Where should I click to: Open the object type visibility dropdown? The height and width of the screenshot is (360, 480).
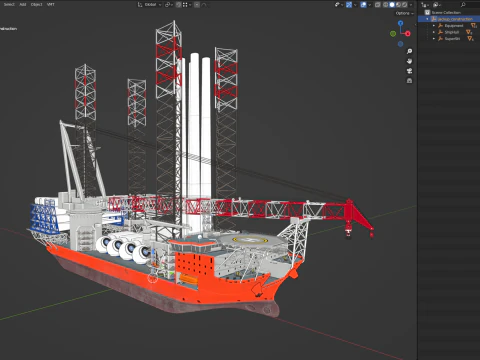tap(339, 5)
